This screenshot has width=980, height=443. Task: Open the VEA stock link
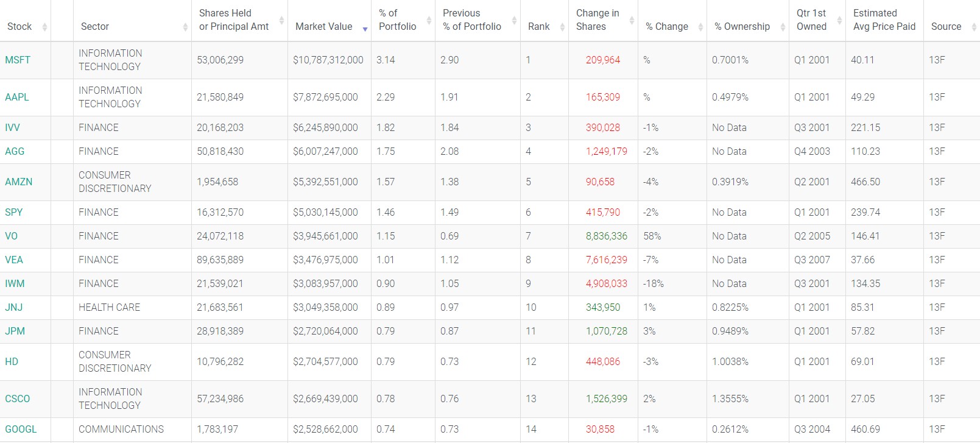pyautogui.click(x=14, y=260)
